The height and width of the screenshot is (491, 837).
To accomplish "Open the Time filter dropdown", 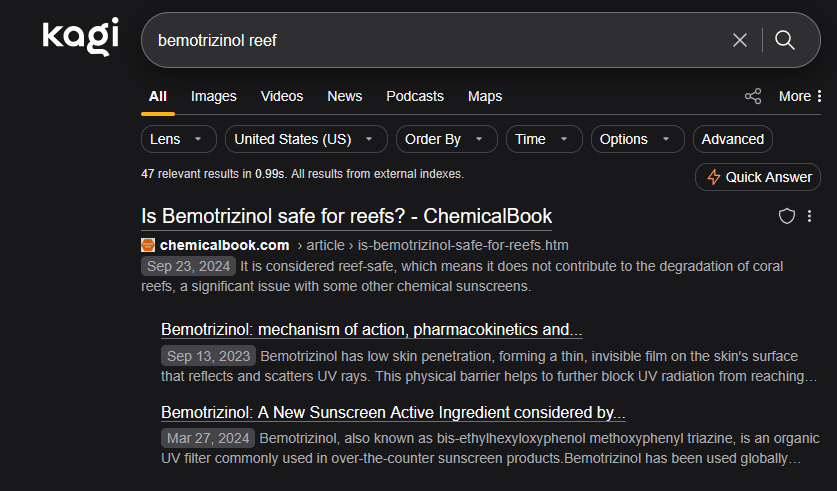I will pos(544,139).
